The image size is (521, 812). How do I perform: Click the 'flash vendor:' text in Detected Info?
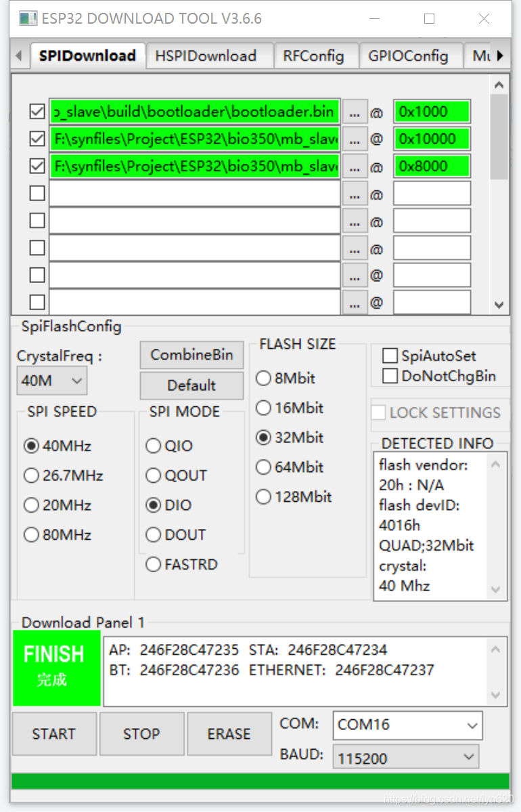coord(423,465)
